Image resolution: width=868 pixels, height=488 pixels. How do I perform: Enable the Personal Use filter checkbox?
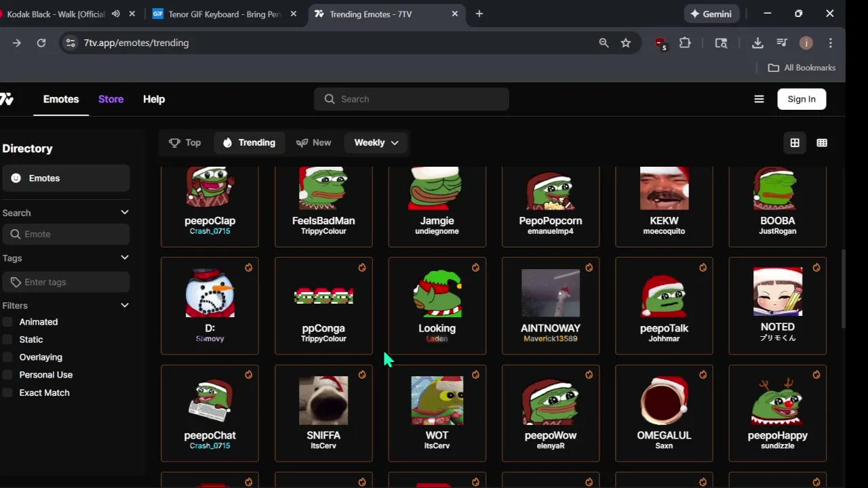click(7, 375)
